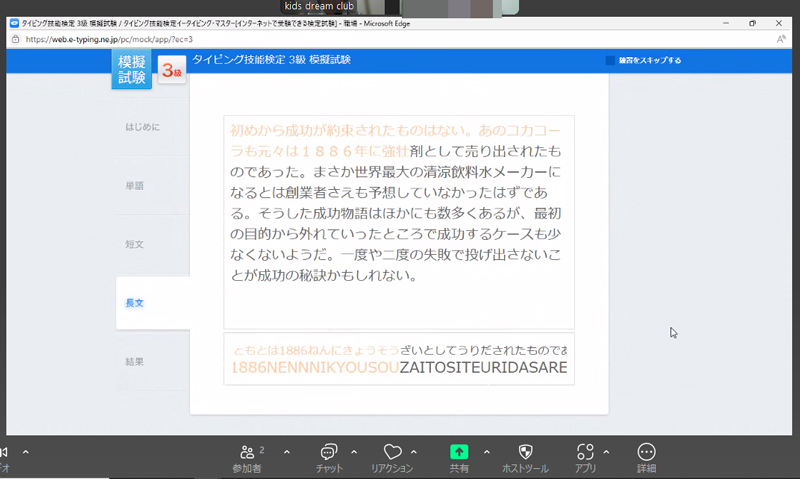Expand the reactions options chevron
This screenshot has height=479, width=800.
pos(414,452)
